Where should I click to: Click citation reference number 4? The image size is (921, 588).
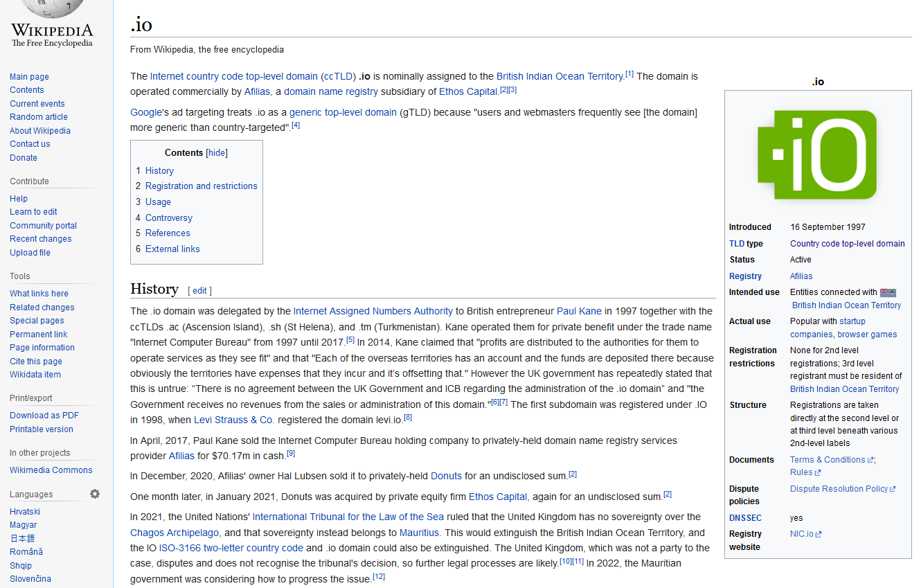click(x=296, y=125)
